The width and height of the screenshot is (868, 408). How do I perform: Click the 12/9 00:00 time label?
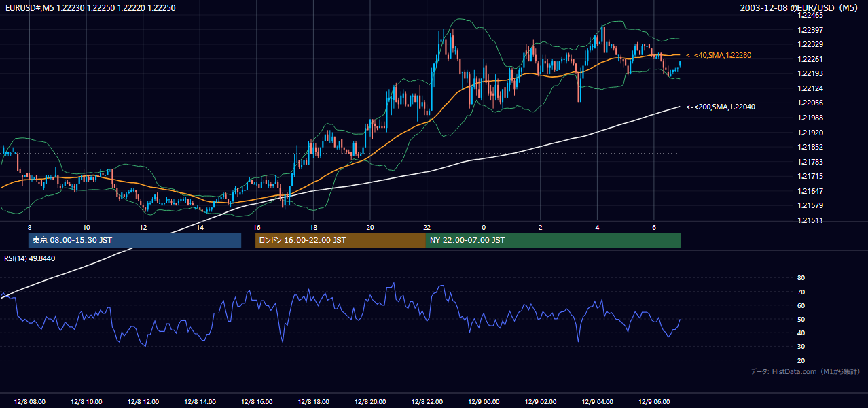pyautogui.click(x=484, y=401)
